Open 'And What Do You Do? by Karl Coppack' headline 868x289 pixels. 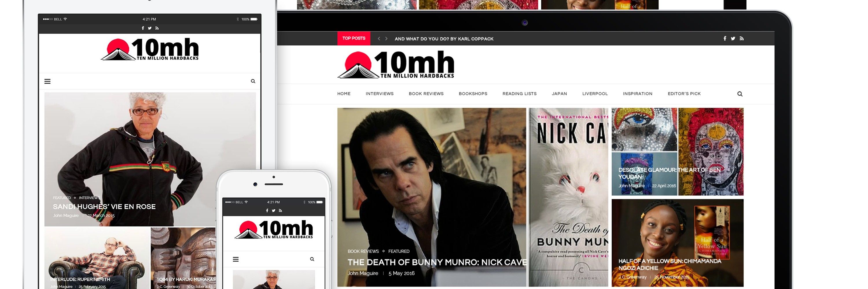click(444, 39)
